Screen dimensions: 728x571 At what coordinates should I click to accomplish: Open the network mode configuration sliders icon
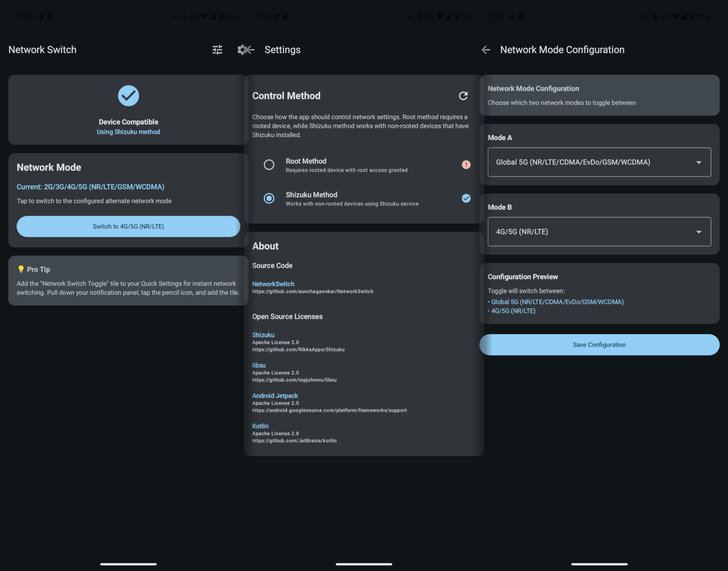pyautogui.click(x=217, y=50)
